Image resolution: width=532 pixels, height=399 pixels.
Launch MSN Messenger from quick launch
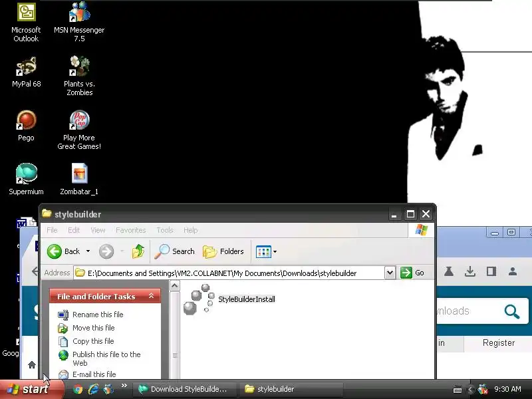tap(108, 389)
